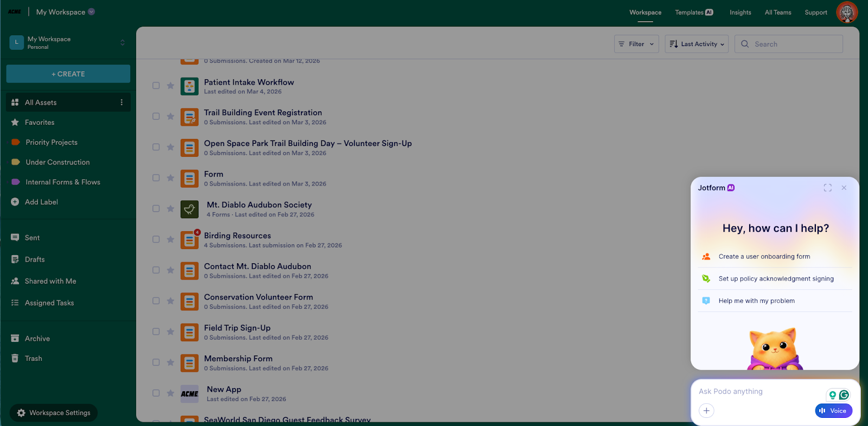Star the Patient Intake Workflow
Image resolution: width=868 pixels, height=426 pixels.
pos(170,86)
